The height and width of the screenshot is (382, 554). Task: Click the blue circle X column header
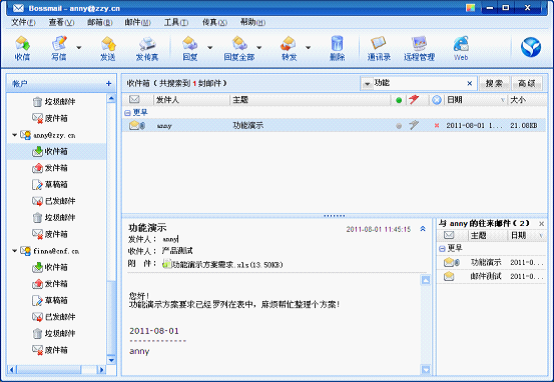[437, 100]
